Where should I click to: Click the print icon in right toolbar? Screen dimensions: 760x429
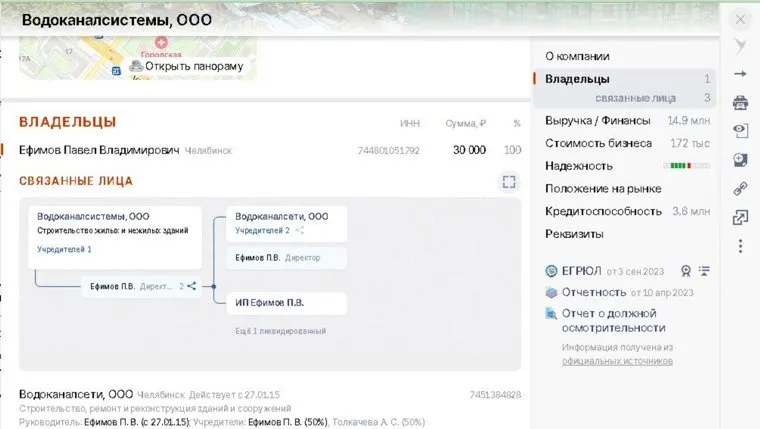click(740, 102)
